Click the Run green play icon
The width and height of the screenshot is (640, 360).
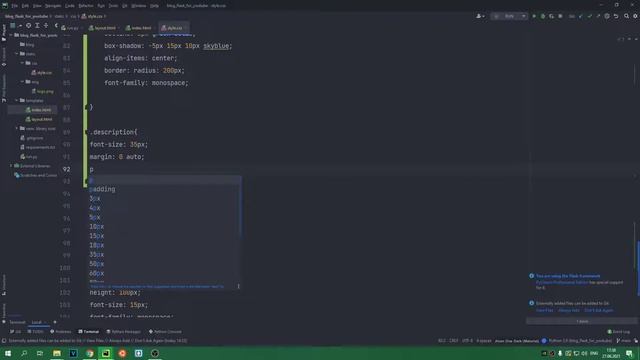pos(534,16)
